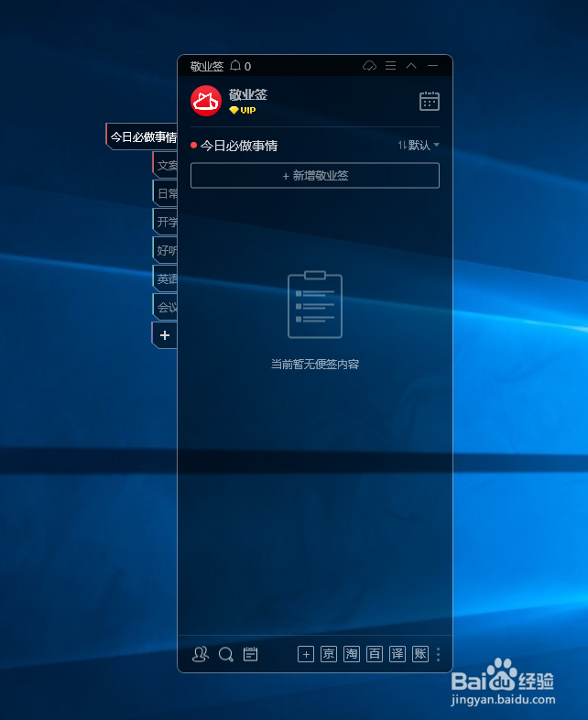Switch to the 英语 side tab
Viewport: 588px width, 720px height.
click(x=165, y=278)
